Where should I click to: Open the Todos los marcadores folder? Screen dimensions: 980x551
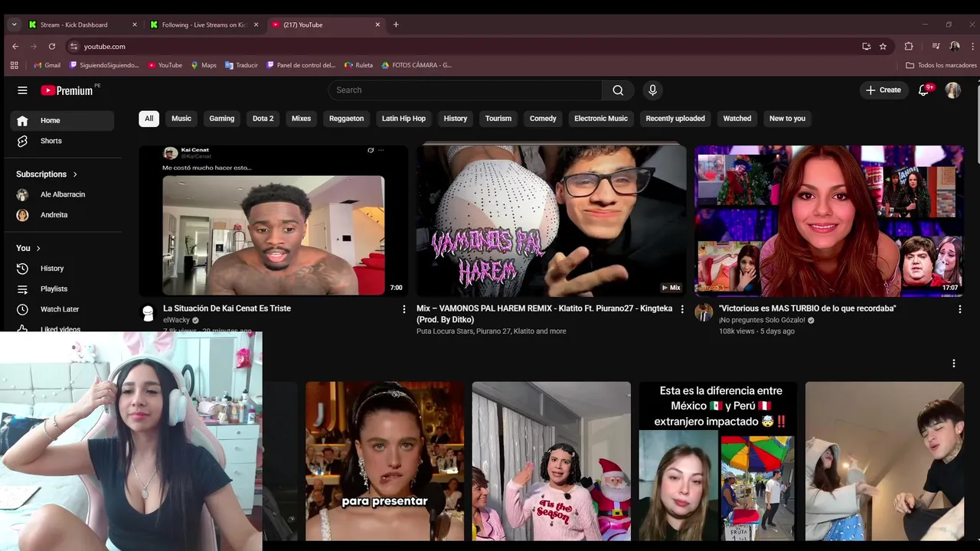941,65
